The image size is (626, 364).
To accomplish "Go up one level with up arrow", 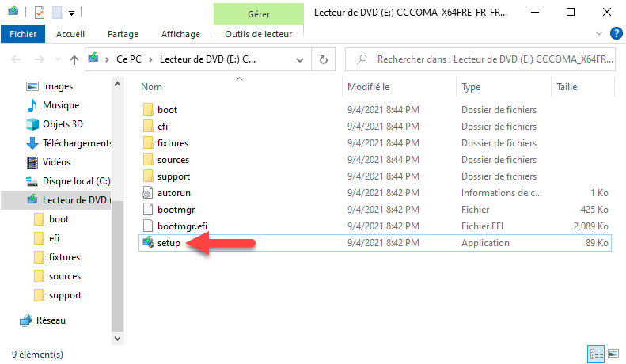I will tap(74, 60).
